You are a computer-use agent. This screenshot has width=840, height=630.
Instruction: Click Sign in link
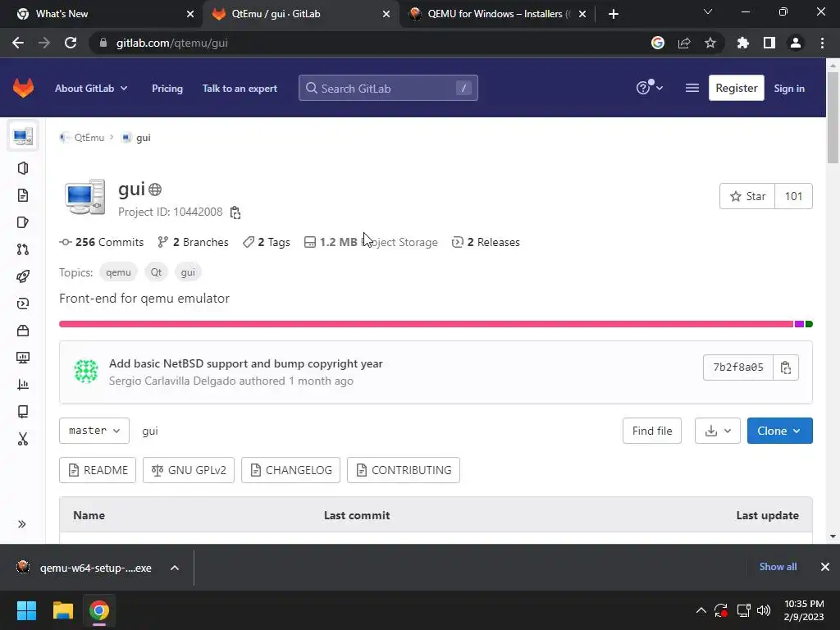coord(789,89)
